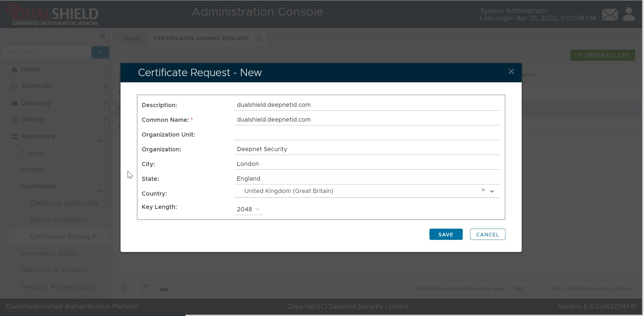Open the Country dropdown list
Screen dimensions: 644x316
point(492,191)
